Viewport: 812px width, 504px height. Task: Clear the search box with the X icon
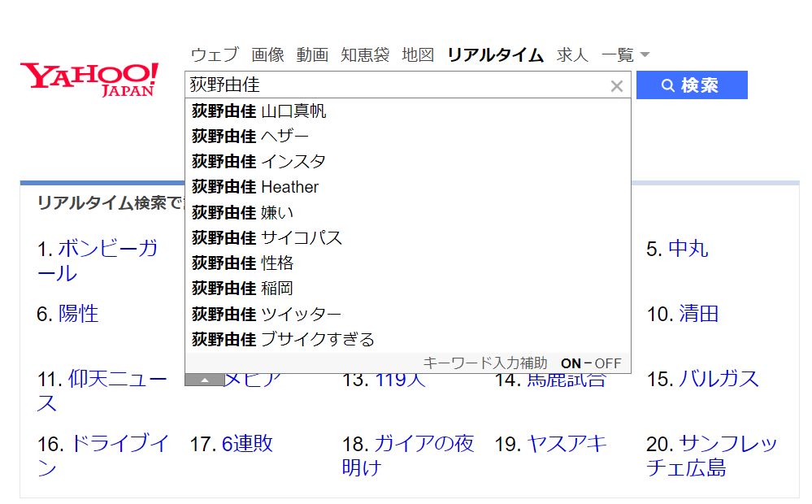pyautogui.click(x=616, y=86)
